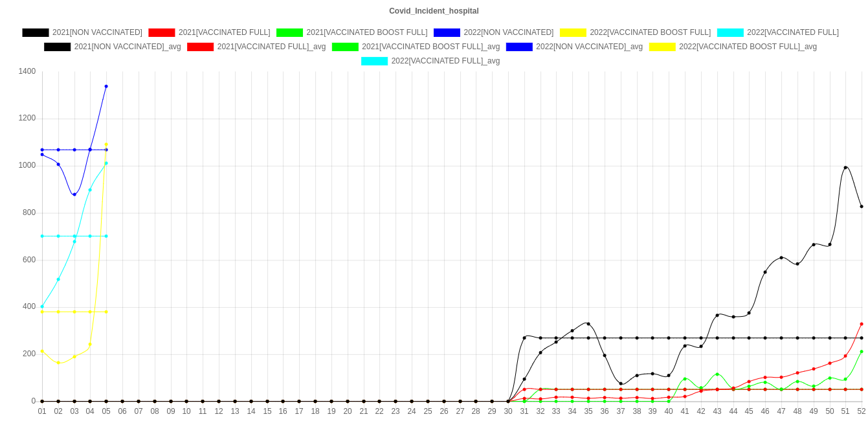Toggle 2021[VACCINATED BOOST FULL] legend entry text
This screenshot has width=868, height=434.
tap(366, 32)
